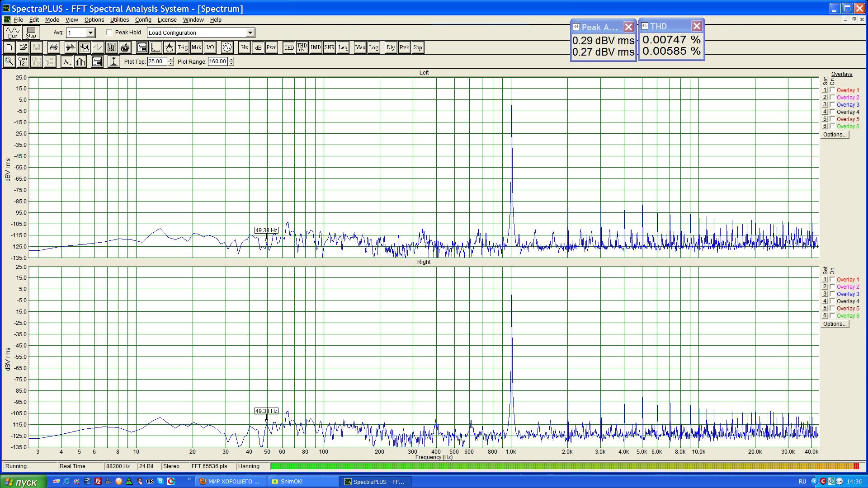Toggle the SNR measurement button
Viewport: 868px width, 488px height.
pos(329,47)
